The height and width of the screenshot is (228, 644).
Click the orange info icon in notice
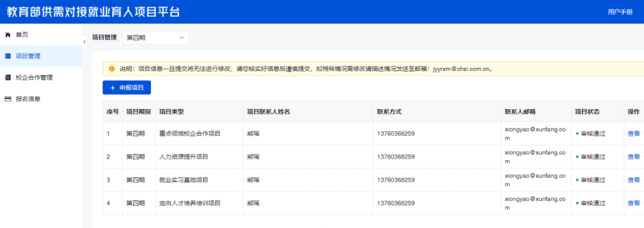point(112,69)
